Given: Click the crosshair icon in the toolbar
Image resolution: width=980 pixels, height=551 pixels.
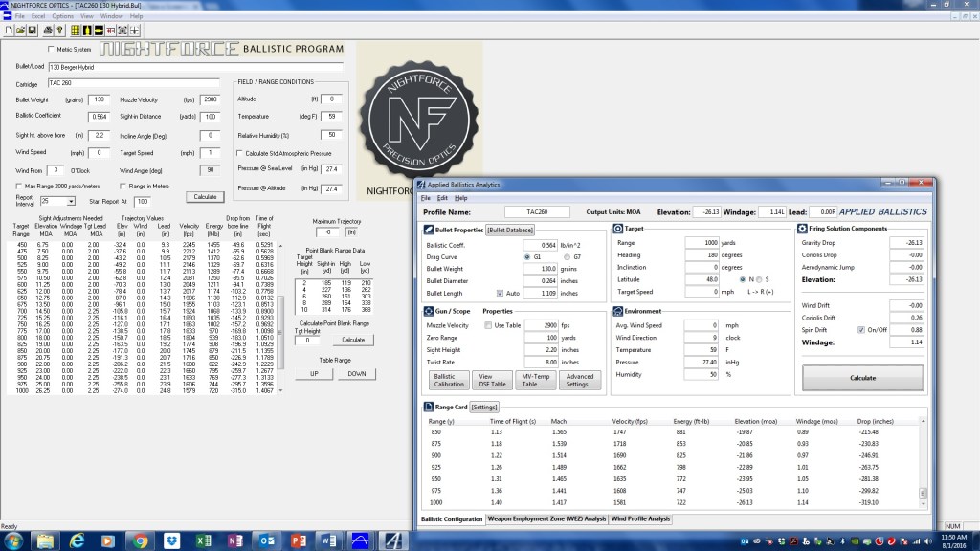Looking at the screenshot, I should (x=135, y=30).
